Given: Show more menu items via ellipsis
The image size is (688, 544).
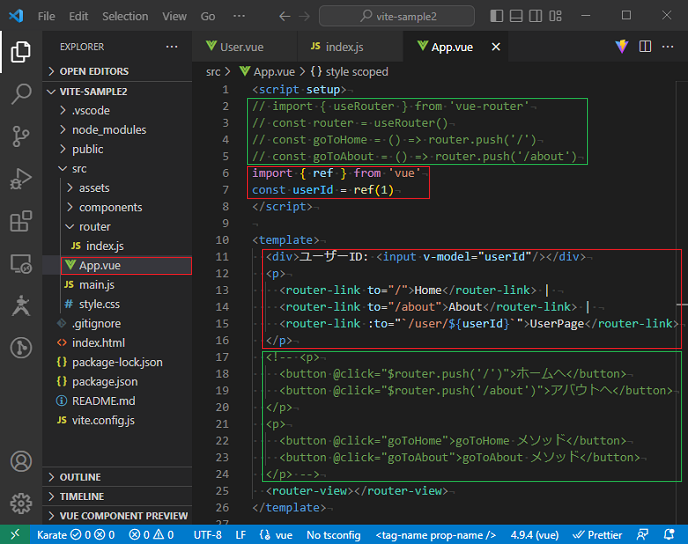Looking at the screenshot, I should point(239,16).
